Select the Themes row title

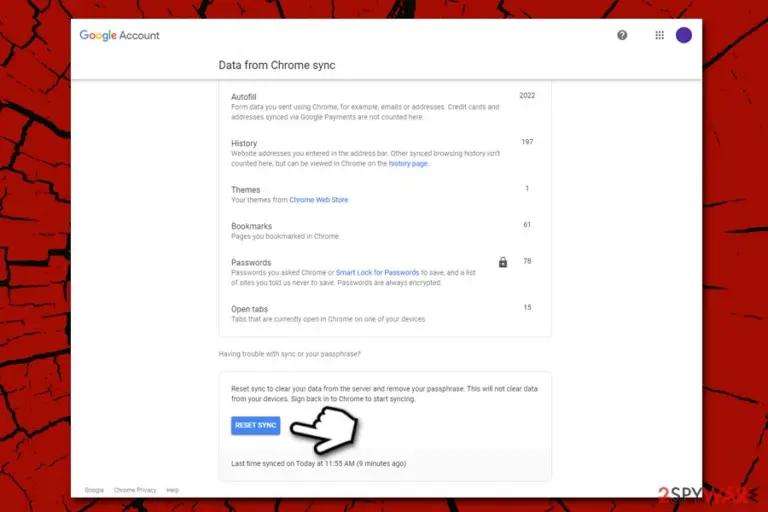tap(245, 190)
